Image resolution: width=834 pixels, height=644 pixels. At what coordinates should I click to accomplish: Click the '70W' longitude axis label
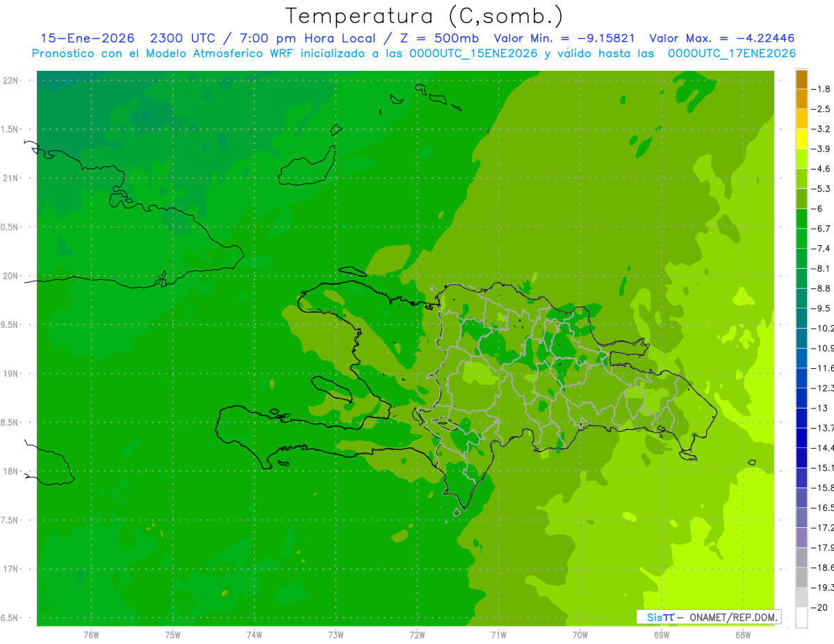point(580,635)
